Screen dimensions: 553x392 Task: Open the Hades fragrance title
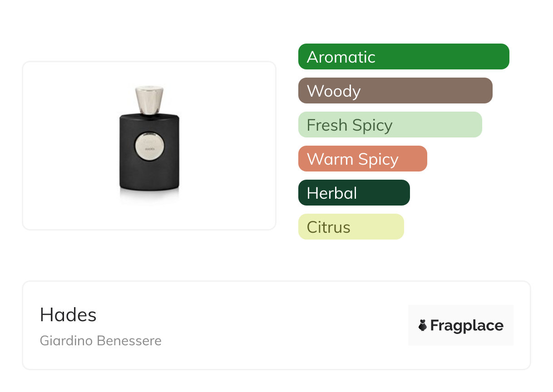68,315
